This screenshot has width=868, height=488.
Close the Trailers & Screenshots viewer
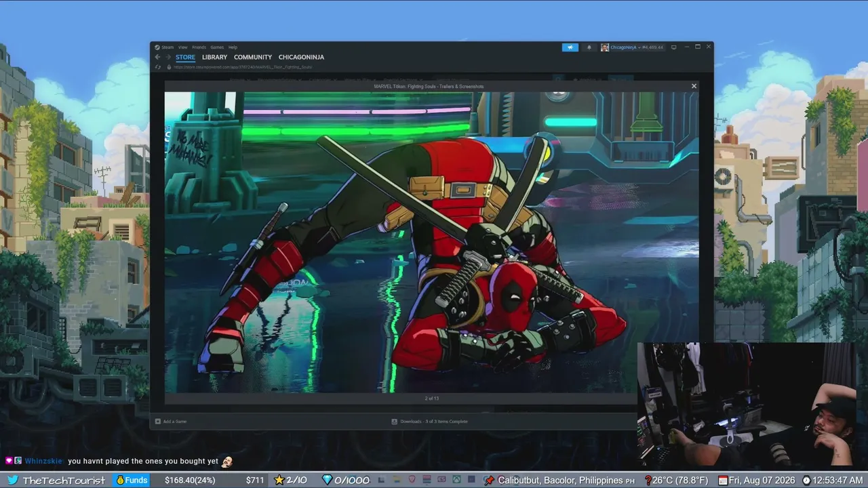click(694, 86)
